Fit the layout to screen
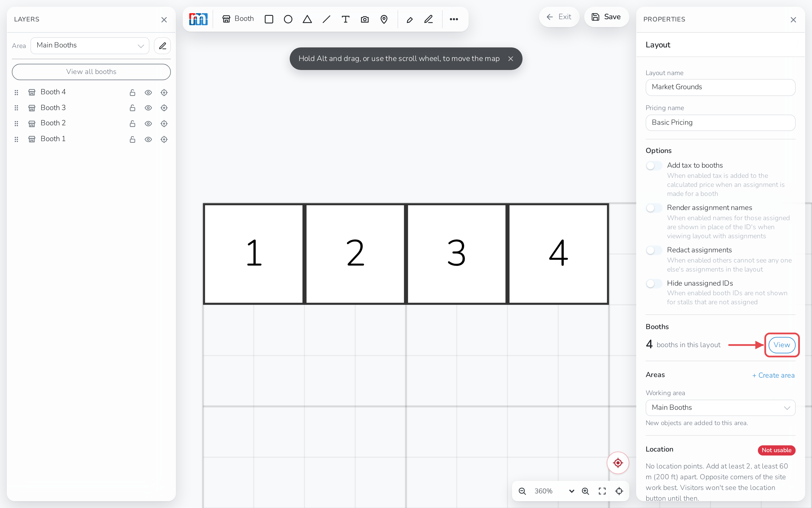Image resolution: width=812 pixels, height=508 pixels. [x=602, y=491]
